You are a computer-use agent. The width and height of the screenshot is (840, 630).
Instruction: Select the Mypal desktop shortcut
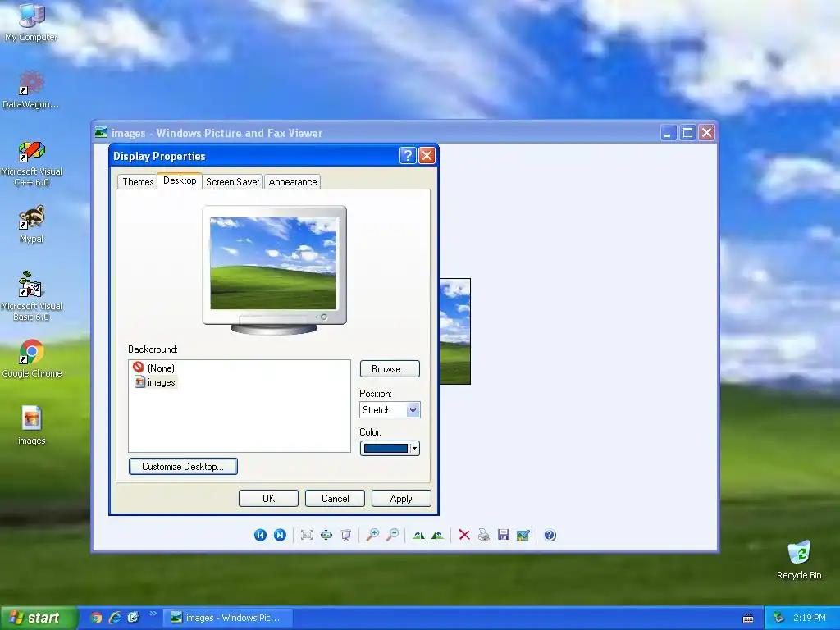click(32, 225)
